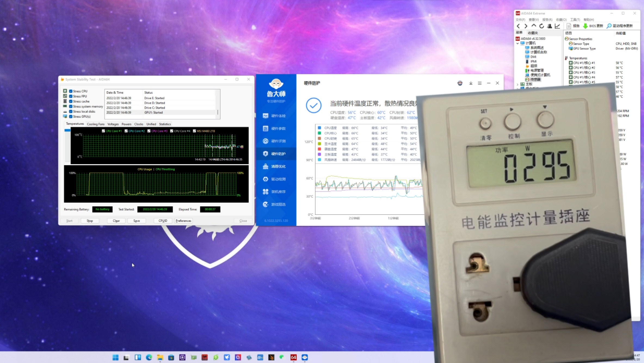Image resolution: width=644 pixels, height=363 pixels.
Task: Select the 'GPU1: Started' log row
Action: pos(160,112)
